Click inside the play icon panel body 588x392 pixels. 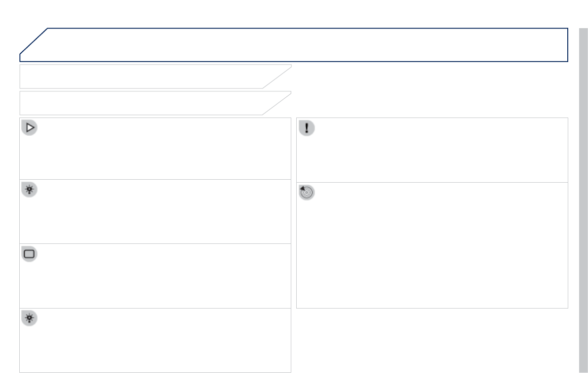pos(155,153)
